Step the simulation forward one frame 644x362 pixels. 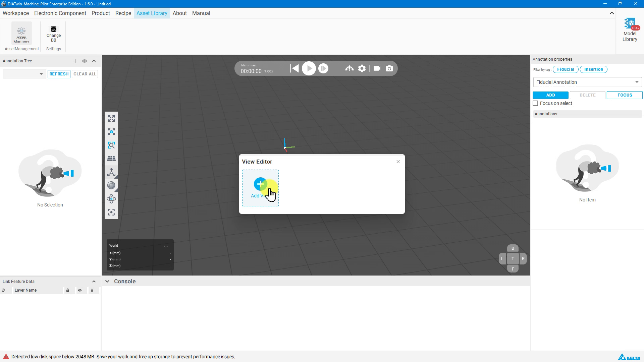click(x=323, y=69)
